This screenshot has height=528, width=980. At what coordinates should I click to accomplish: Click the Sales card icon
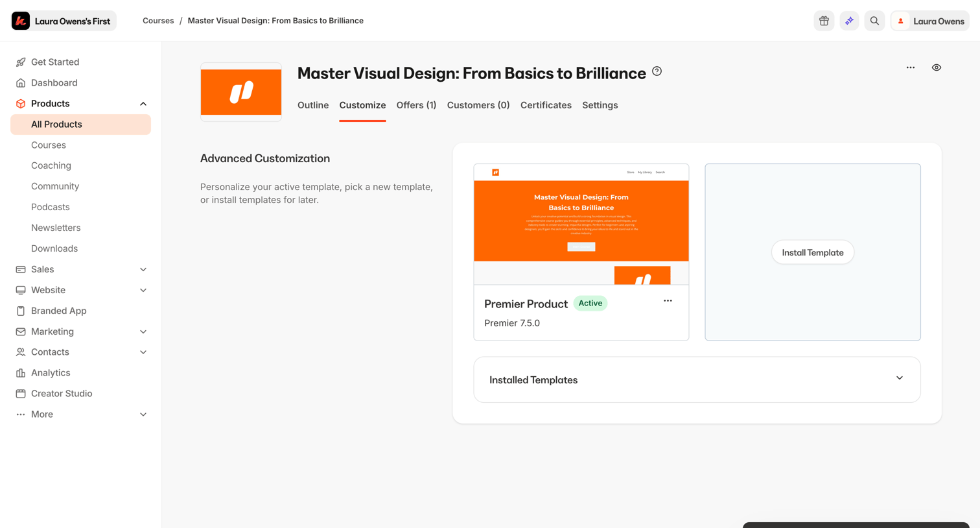21,269
